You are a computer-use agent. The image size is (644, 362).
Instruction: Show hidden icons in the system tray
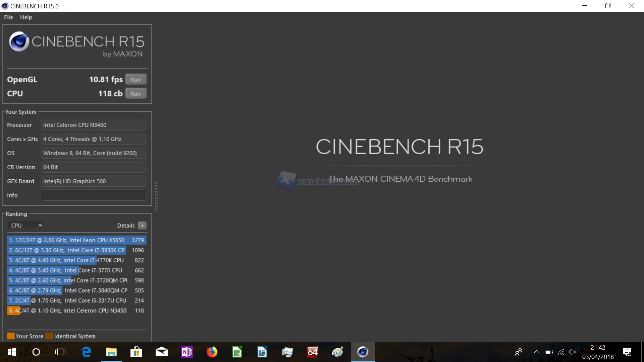[536, 352]
